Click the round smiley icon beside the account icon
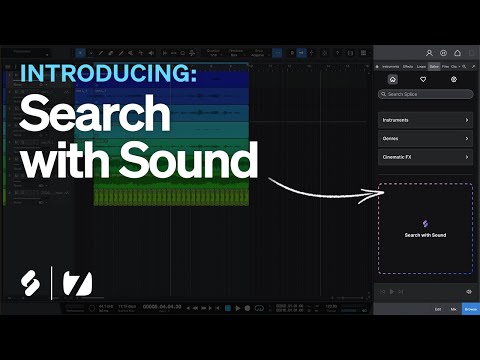 pos(443,53)
